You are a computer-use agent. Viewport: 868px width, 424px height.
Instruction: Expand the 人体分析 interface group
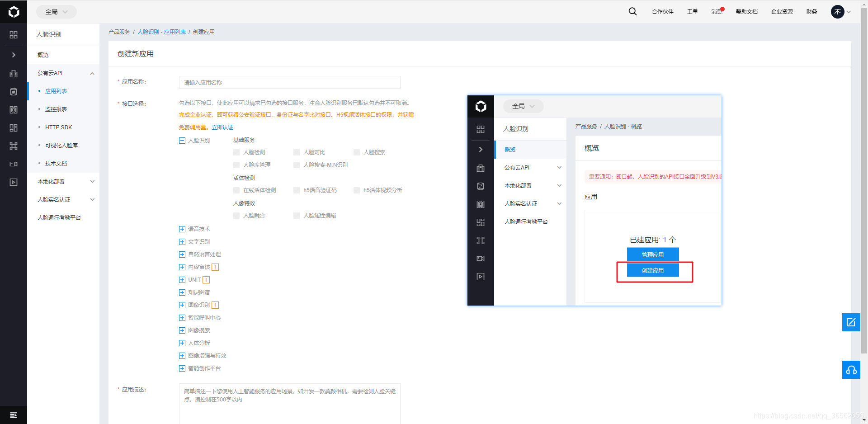182,343
